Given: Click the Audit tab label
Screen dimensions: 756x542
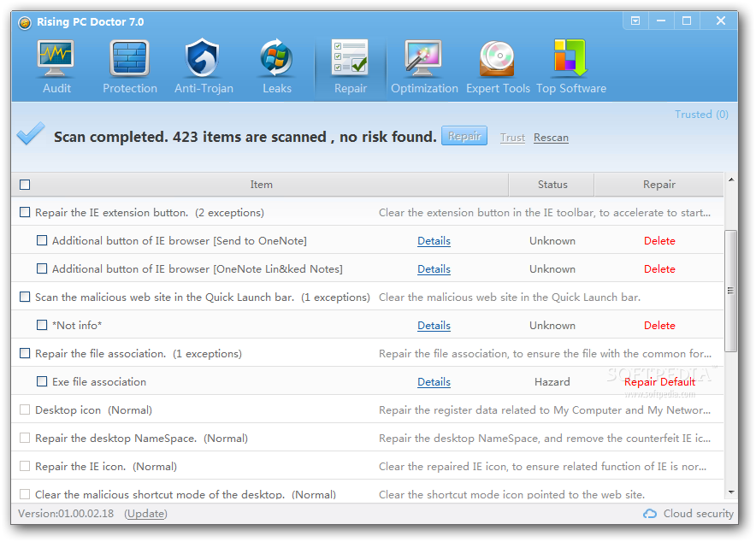Looking at the screenshot, I should (57, 89).
